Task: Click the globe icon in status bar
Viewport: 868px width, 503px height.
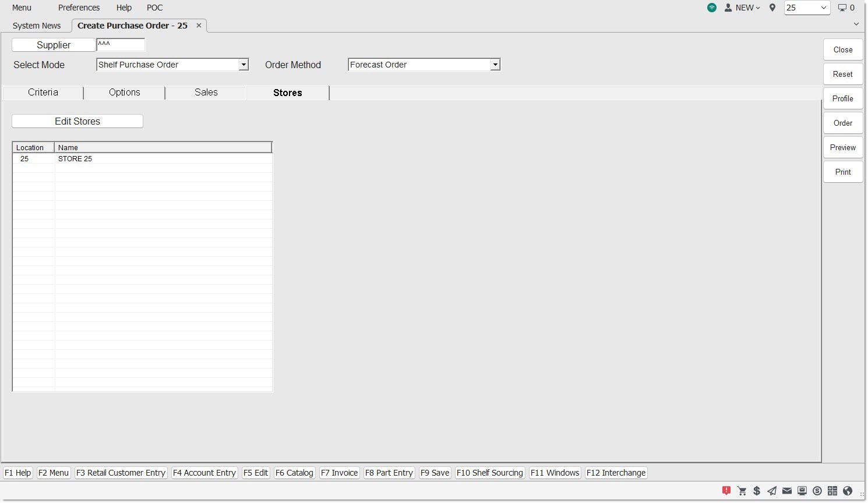Action: pyautogui.click(x=848, y=491)
